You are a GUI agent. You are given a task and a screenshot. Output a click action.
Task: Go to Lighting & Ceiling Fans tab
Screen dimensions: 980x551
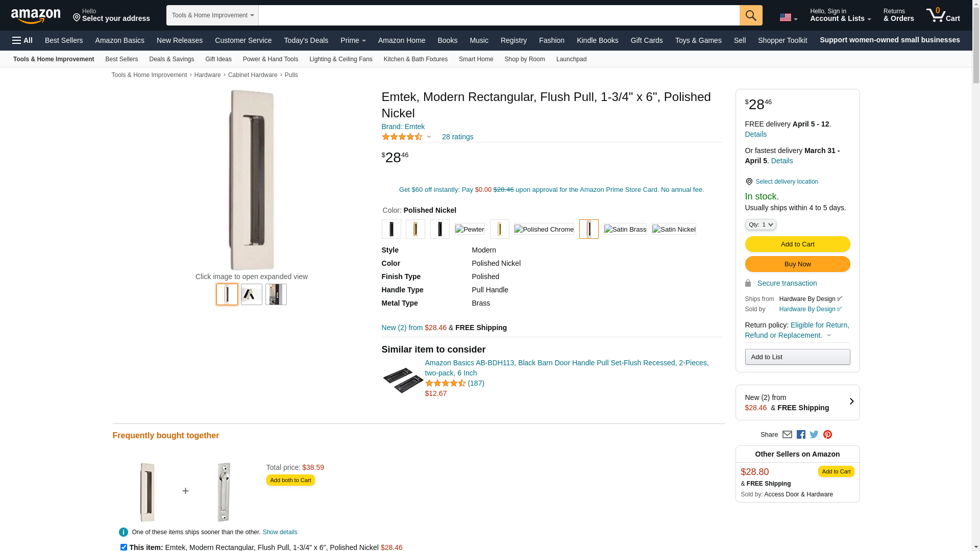click(x=340, y=59)
